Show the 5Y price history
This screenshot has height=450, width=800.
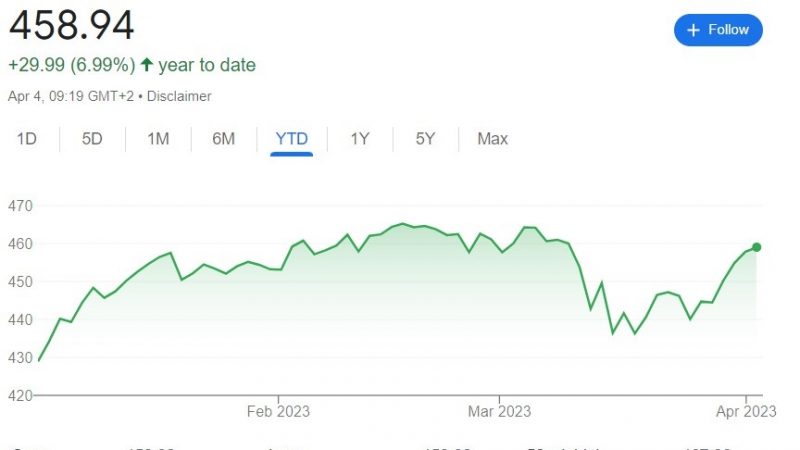click(425, 139)
